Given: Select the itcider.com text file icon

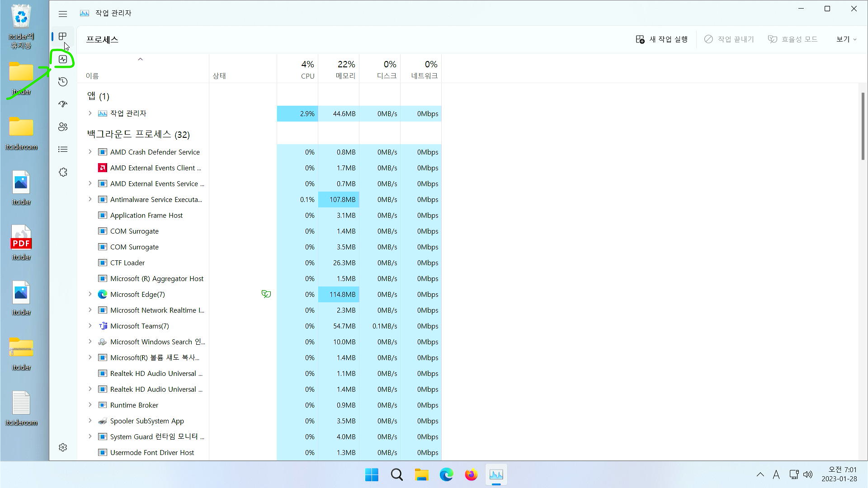Looking at the screenshot, I should click(x=21, y=408).
